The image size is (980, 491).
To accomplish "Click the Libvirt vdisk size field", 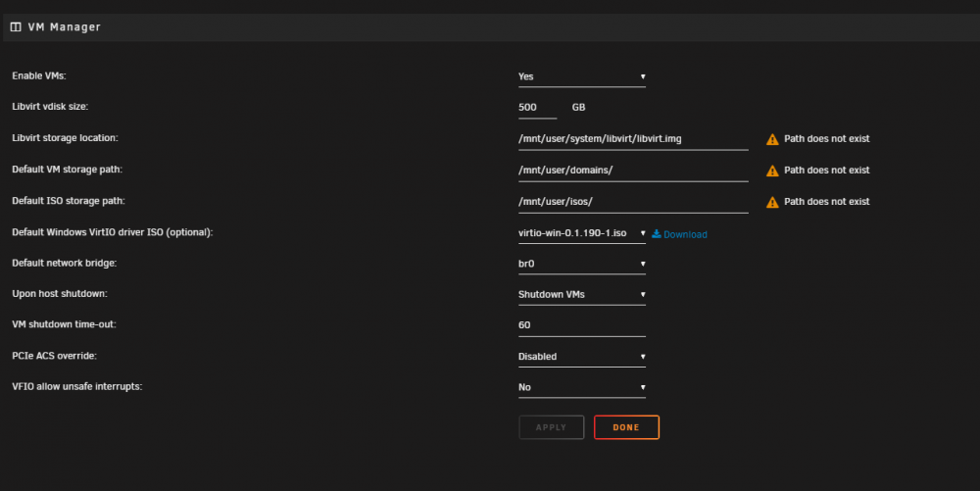I will click(537, 108).
